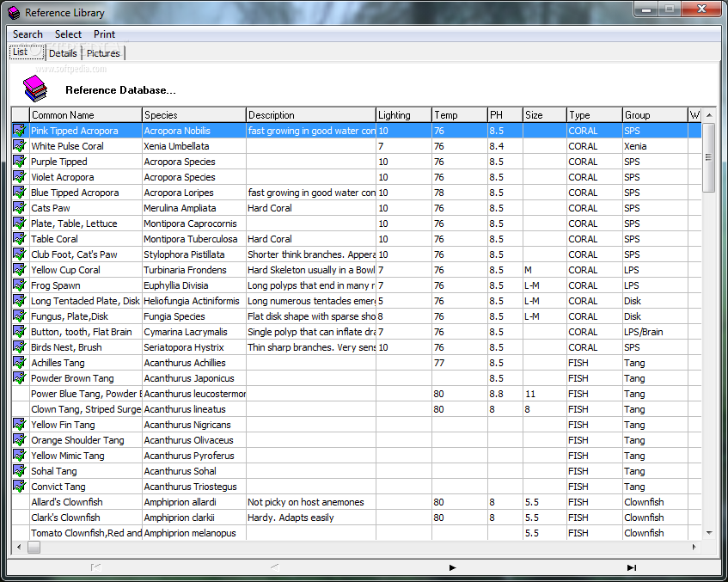Click the check icon beside Yellow Cup Coral

coord(20,270)
